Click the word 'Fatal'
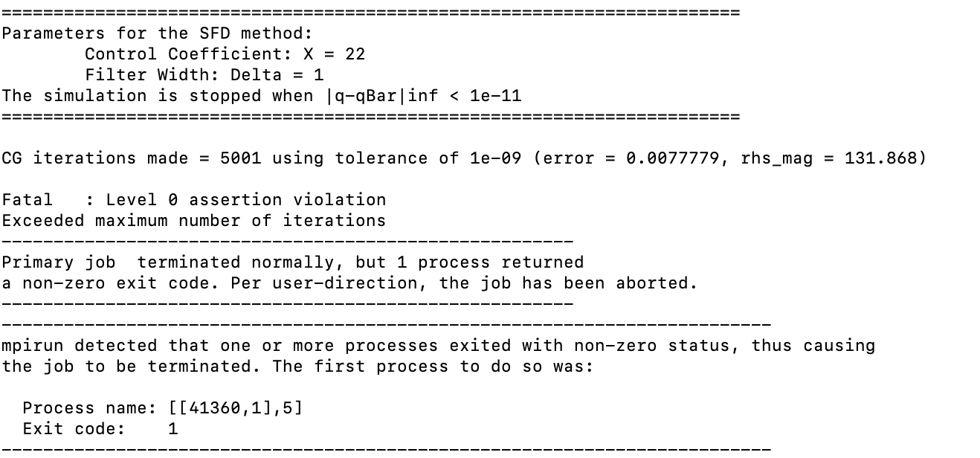The width and height of the screenshot is (980, 458). (28, 200)
